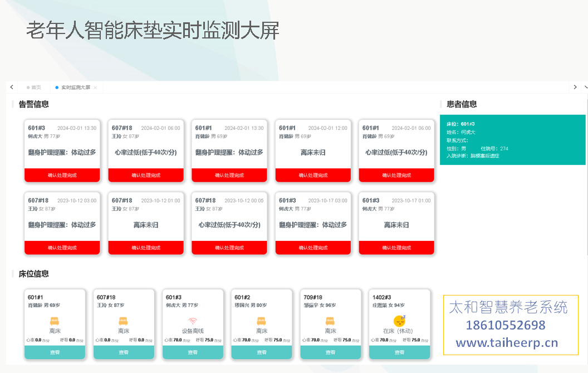The height and width of the screenshot is (373, 588).
Task: Confirm handling of 601#3 13:30 turn-over alert
Action: pos(62,175)
